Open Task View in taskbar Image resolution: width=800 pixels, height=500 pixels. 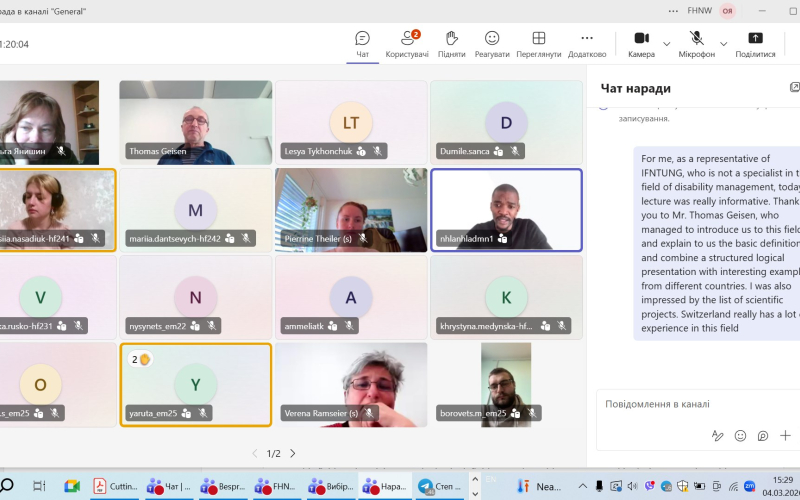[x=39, y=486]
